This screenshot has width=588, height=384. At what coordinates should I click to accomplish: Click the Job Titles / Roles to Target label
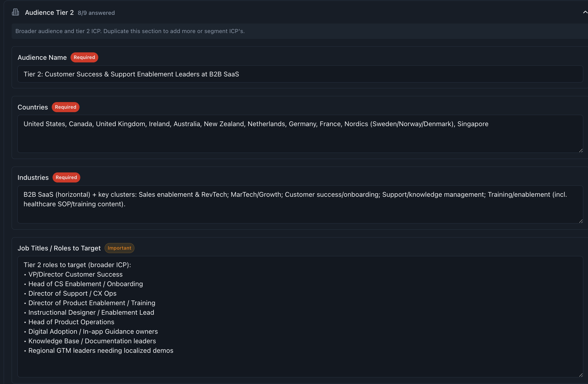point(59,248)
